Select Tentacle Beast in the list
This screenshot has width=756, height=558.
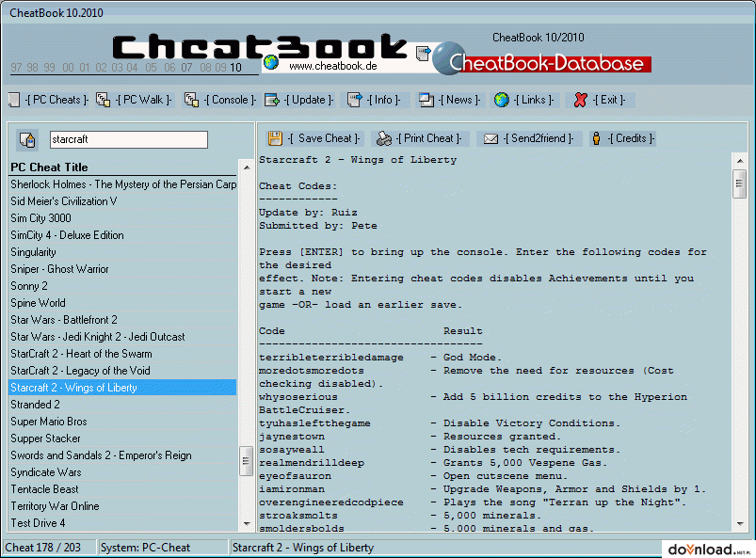(123, 489)
